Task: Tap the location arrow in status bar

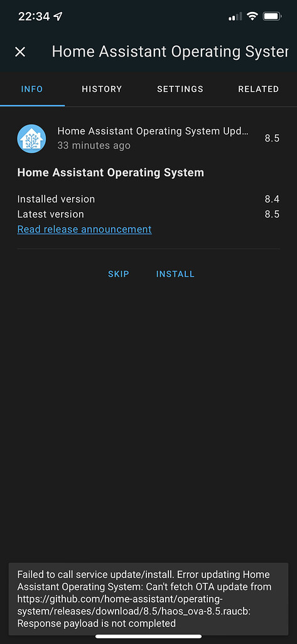Action: 58,16
